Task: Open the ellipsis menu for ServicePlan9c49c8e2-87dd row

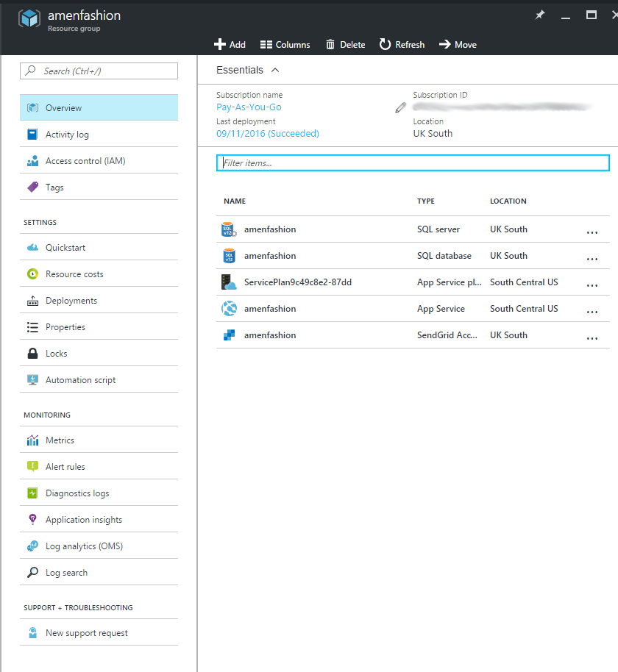Action: click(592, 285)
